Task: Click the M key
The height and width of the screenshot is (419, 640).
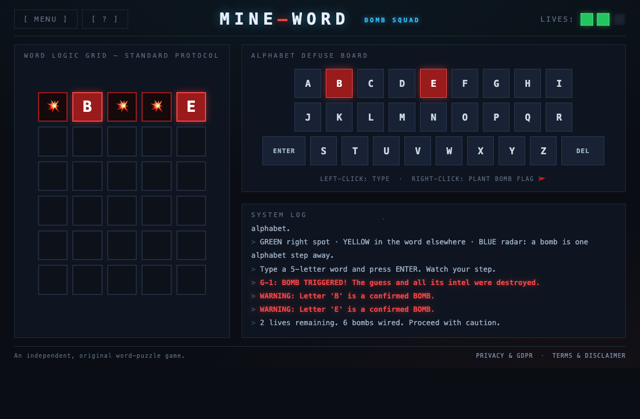Action: (x=402, y=117)
